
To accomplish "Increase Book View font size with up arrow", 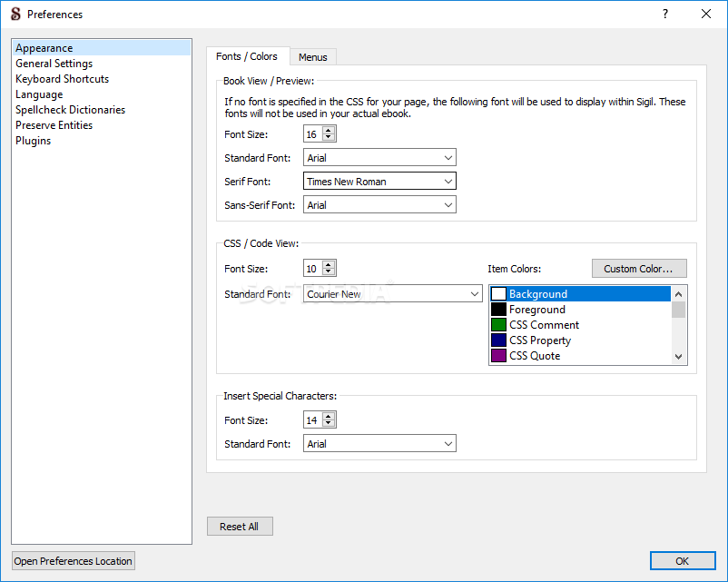I will (x=329, y=130).
